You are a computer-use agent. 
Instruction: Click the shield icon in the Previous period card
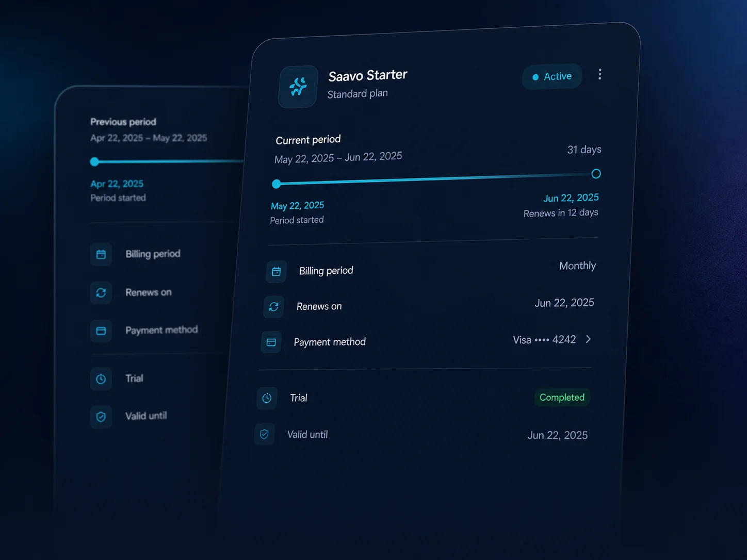101,417
